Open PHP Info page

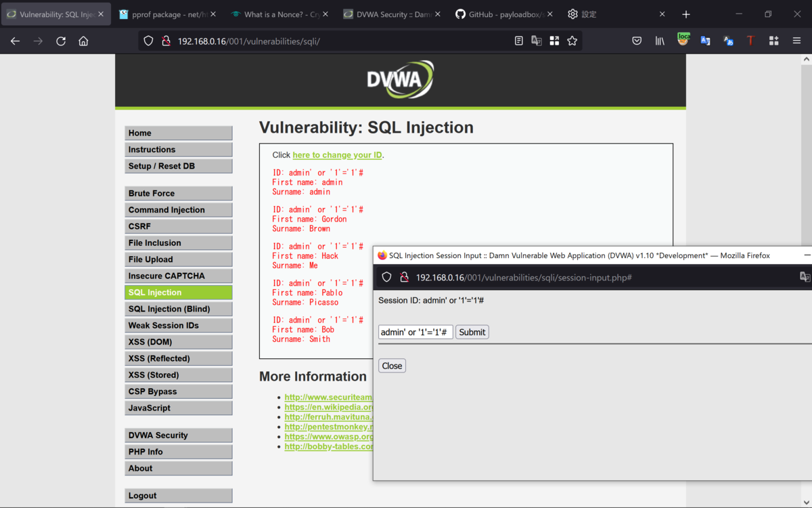pyautogui.click(x=179, y=452)
